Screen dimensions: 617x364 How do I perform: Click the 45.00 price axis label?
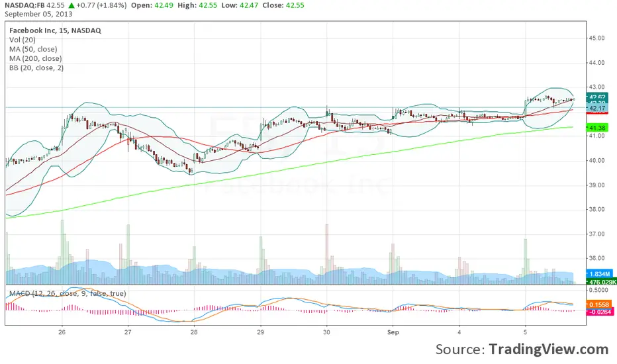596,38
